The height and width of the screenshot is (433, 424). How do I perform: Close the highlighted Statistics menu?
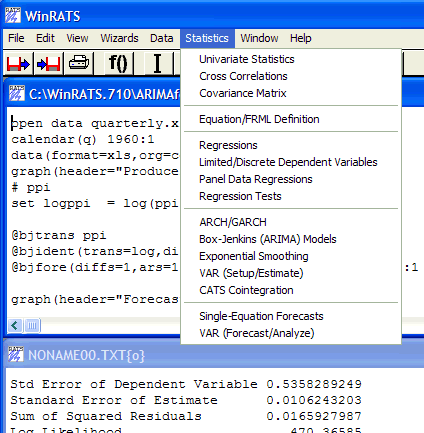pos(207,38)
